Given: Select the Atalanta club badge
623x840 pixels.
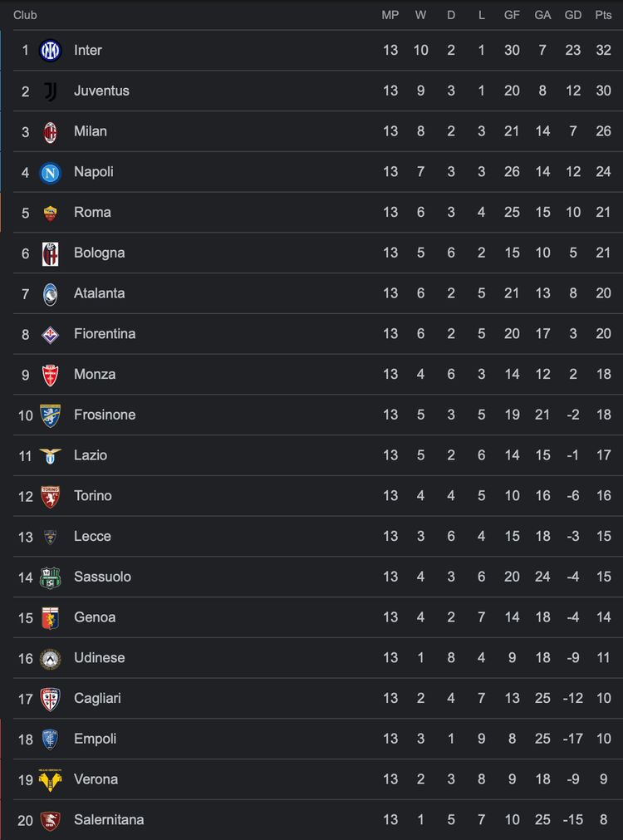Looking at the screenshot, I should click(51, 294).
